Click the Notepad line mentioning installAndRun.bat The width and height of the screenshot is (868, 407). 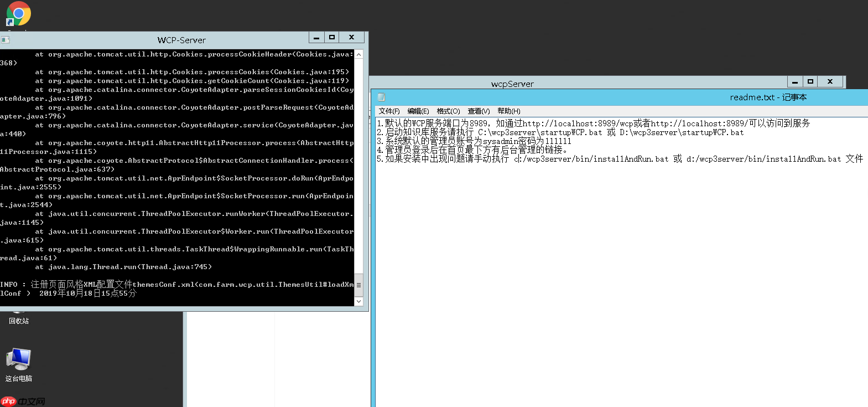(620, 159)
